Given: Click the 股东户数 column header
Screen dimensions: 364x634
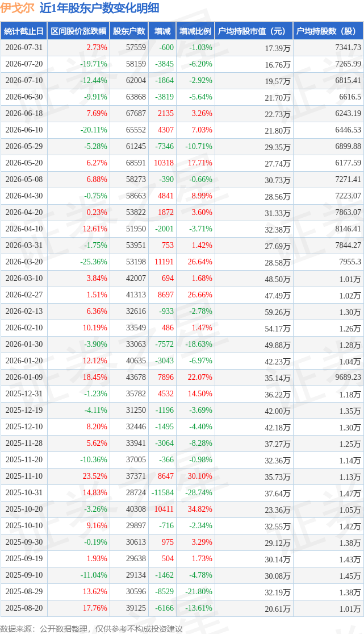Looking at the screenshot, I should pyautogui.click(x=129, y=31).
